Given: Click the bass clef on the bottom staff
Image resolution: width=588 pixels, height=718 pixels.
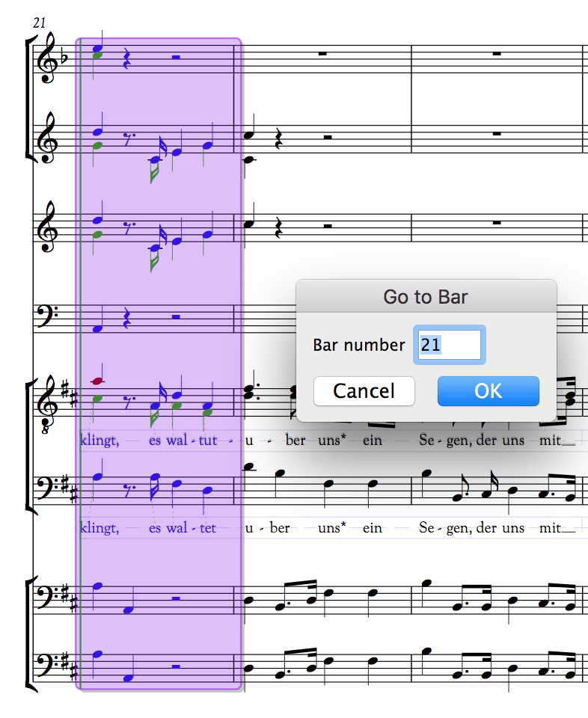Looking at the screenshot, I should (x=47, y=665).
